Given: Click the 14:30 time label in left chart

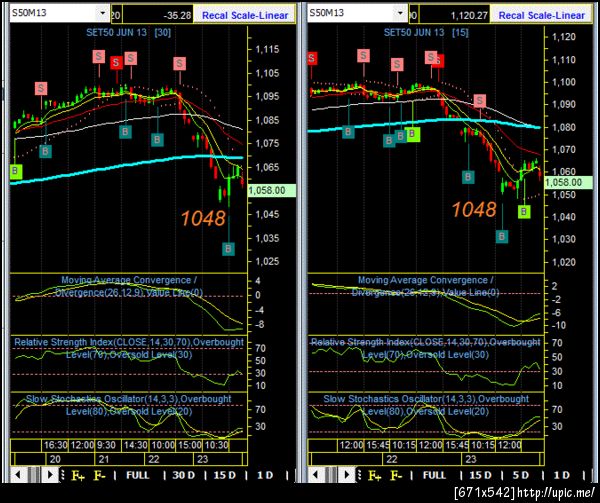Looking at the screenshot, I should (x=135, y=445).
